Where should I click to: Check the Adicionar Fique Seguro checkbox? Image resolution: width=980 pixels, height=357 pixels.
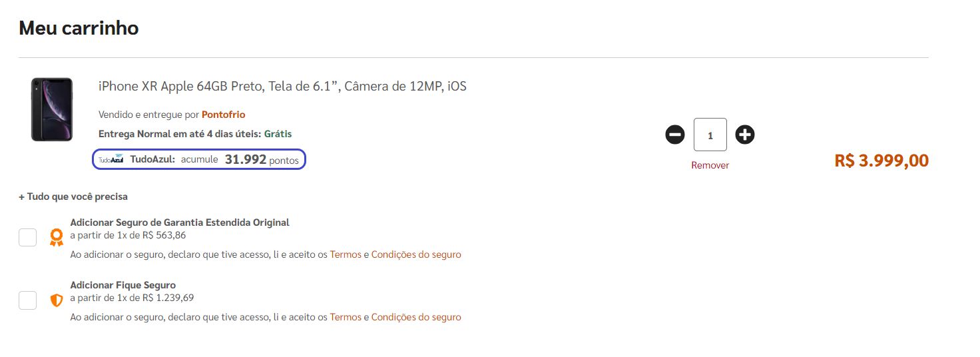point(27,300)
